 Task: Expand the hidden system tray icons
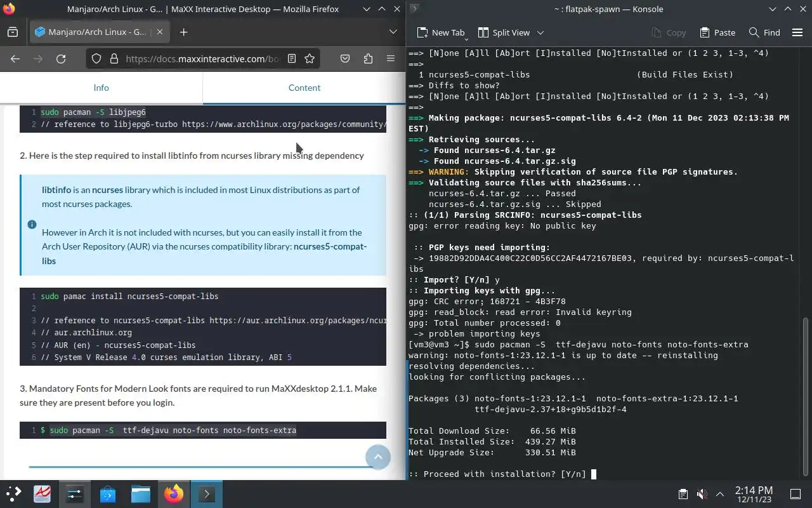tap(720, 494)
